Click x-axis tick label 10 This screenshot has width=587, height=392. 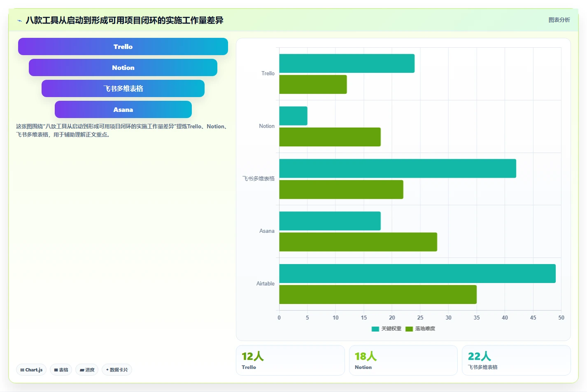tap(335, 318)
